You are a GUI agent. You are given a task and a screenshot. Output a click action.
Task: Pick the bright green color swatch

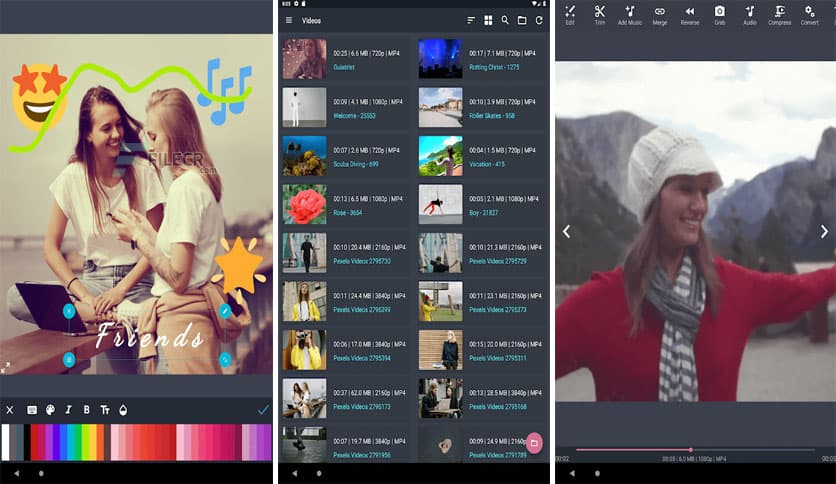(85, 442)
